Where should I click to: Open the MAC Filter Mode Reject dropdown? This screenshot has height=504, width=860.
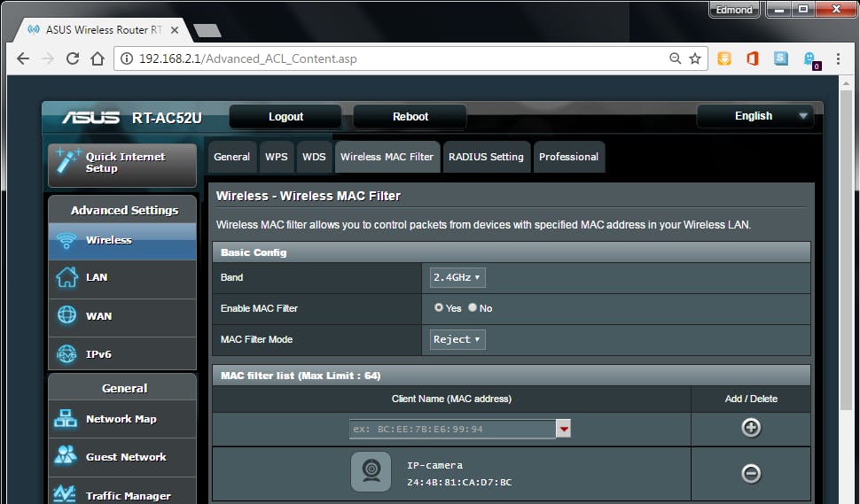(x=457, y=339)
